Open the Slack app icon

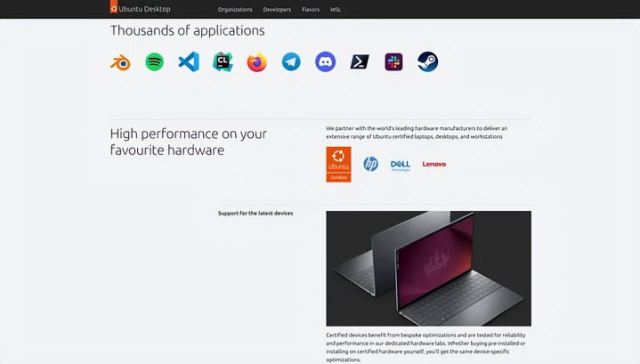(x=393, y=62)
